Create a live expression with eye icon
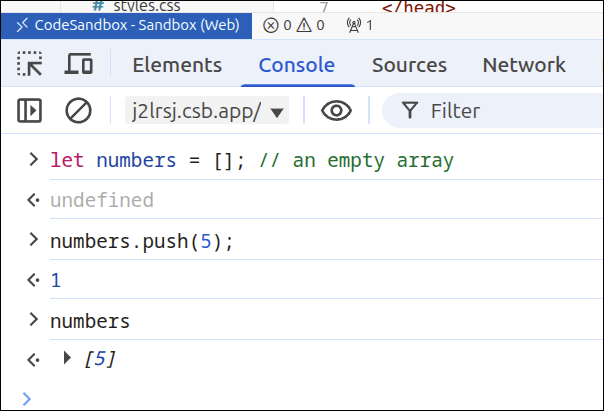This screenshot has width=604, height=411. [x=336, y=111]
